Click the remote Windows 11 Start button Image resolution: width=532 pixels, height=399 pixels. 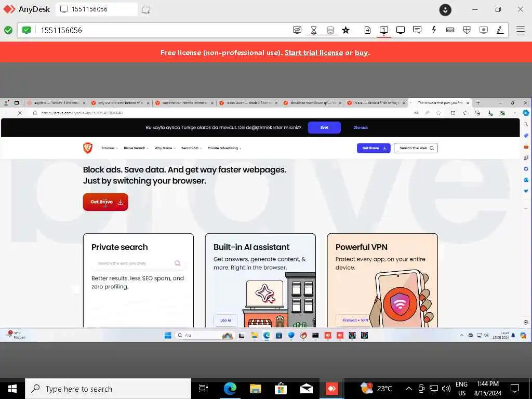coord(168,335)
